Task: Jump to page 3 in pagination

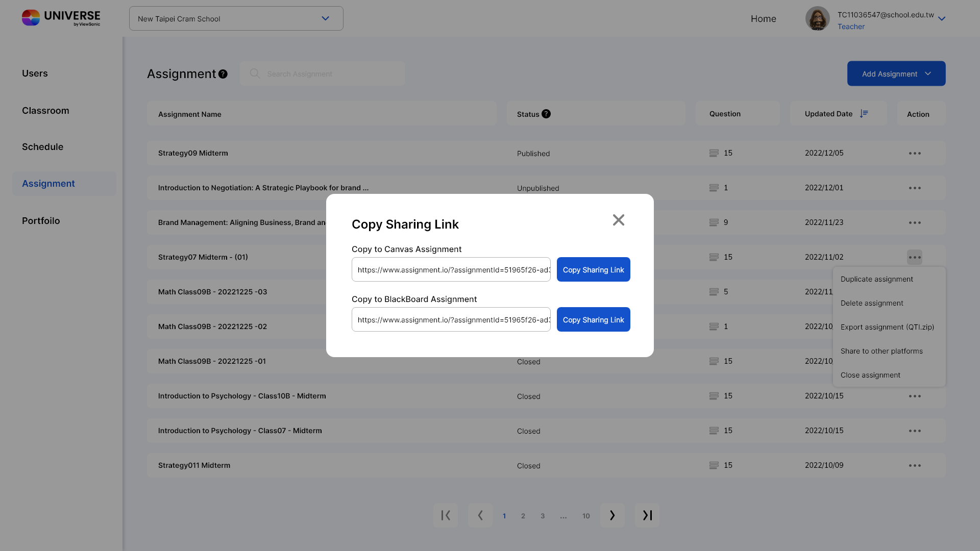Action: coord(543,516)
